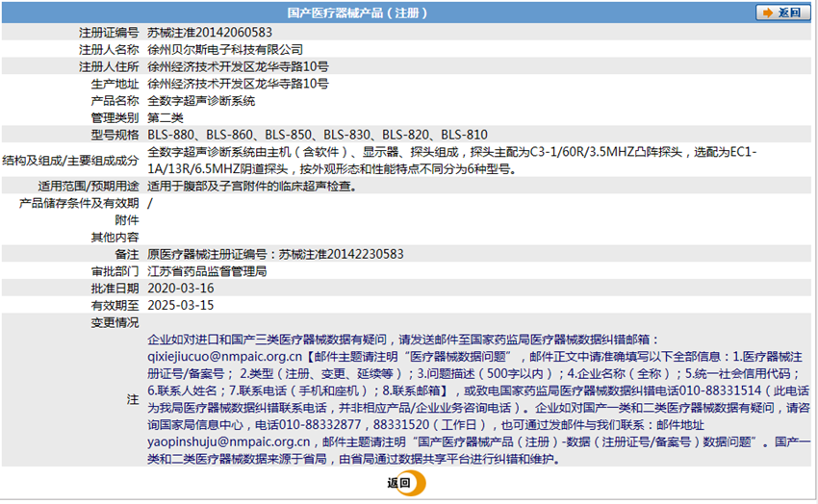This screenshot has height=504, width=818.
Task: Select registrant name 徐州贝尔斯电子科技有限公司
Action: [225, 49]
